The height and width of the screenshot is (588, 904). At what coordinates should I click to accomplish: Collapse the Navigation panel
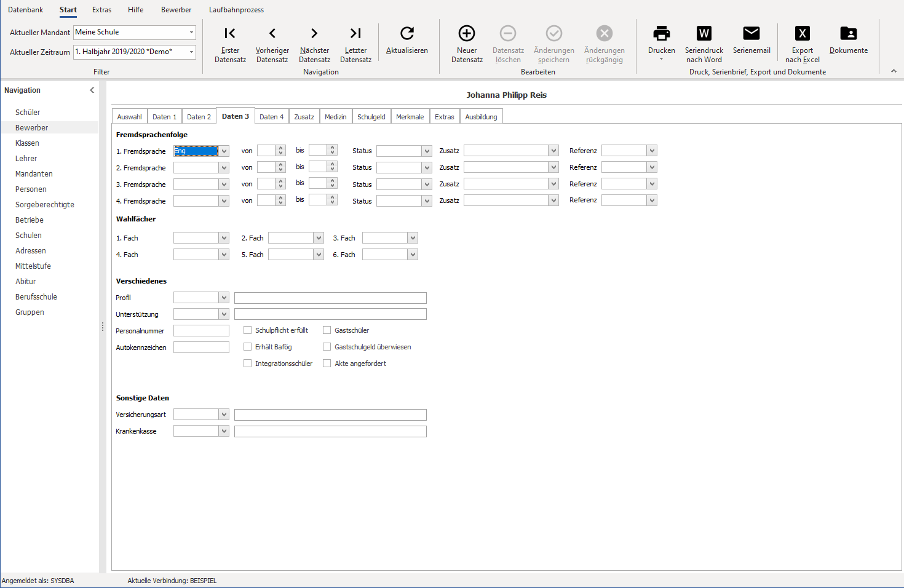coord(92,90)
